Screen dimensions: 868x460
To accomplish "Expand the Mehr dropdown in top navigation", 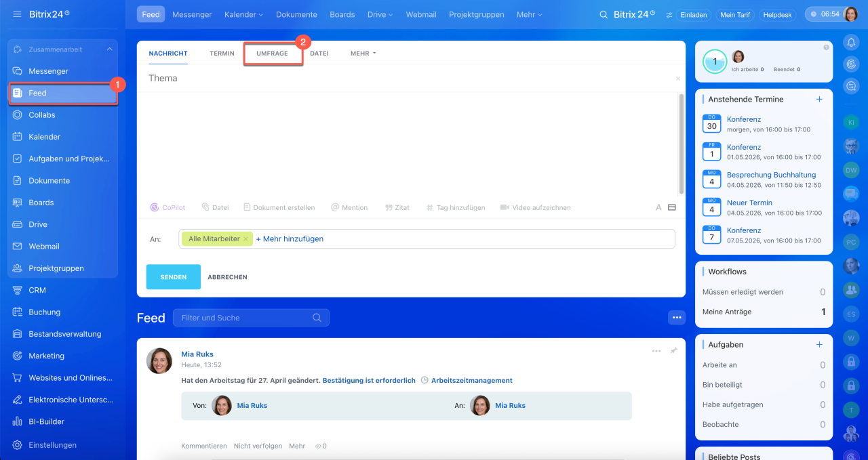I will [529, 14].
